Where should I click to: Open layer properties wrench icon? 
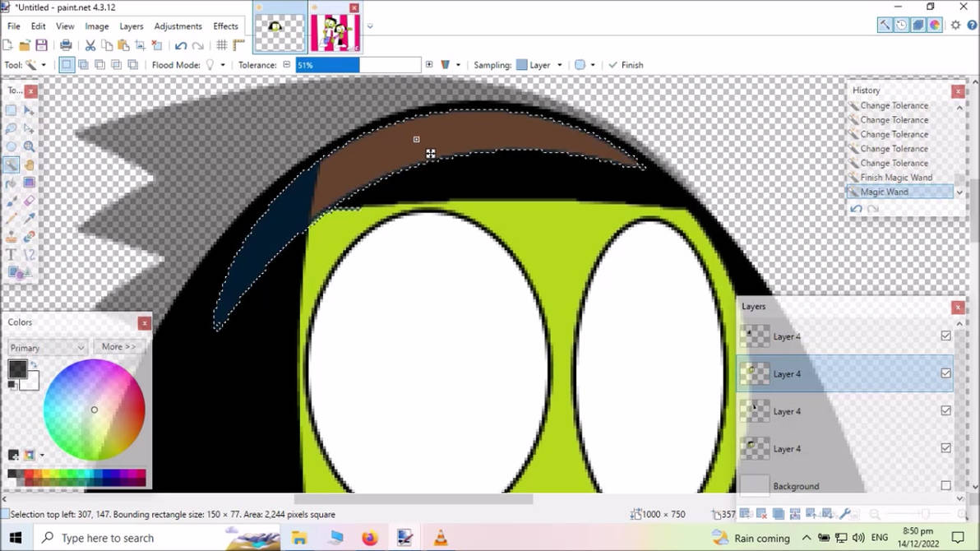846,514
